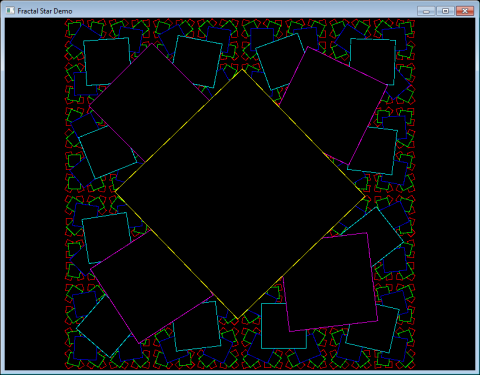Click the center of the large yellow diamond

[x=240, y=194]
